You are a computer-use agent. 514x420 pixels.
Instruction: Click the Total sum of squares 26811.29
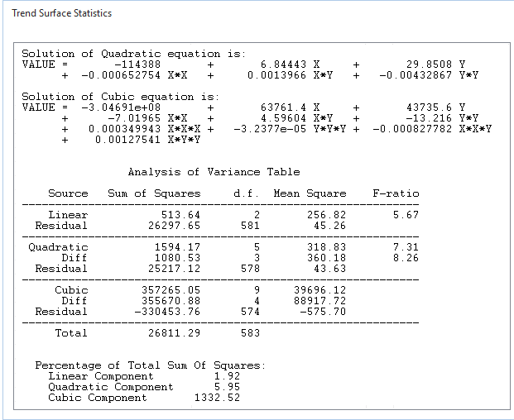tap(174, 333)
